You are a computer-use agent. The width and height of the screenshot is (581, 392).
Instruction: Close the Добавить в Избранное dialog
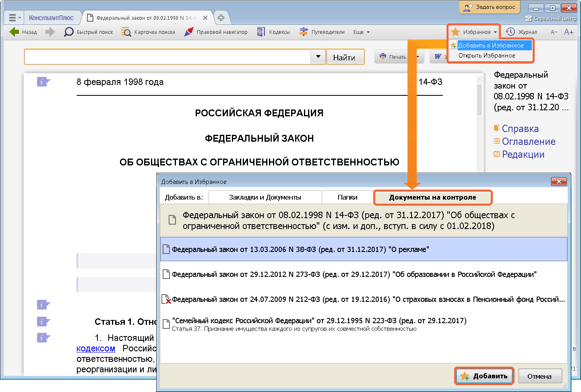[559, 182]
